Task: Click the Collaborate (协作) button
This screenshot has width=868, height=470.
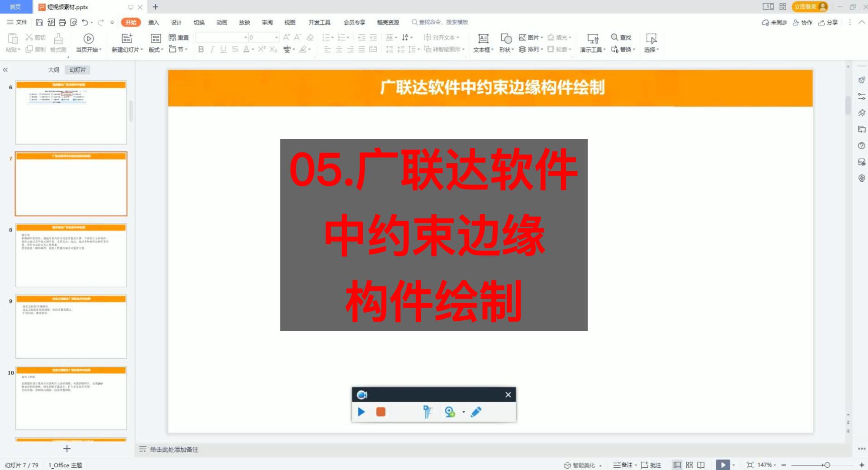Action: 802,22
